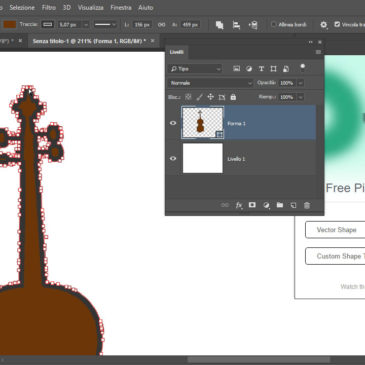Click the shape width field (L)
The width and height of the screenshot is (365, 365).
[142, 25]
